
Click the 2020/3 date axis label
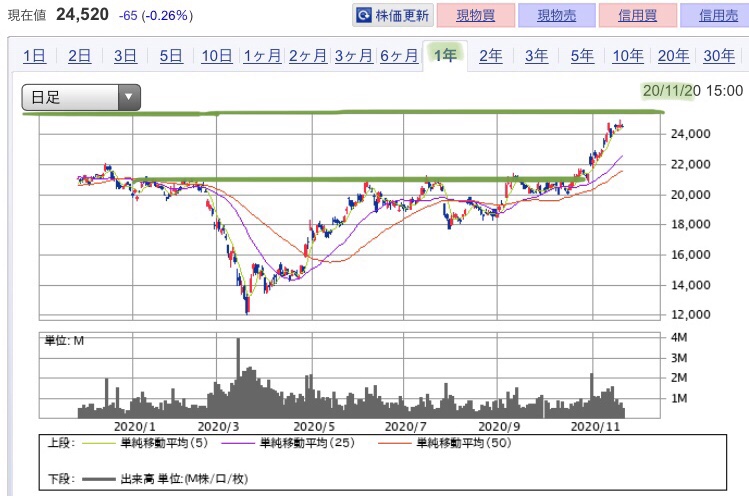(218, 426)
